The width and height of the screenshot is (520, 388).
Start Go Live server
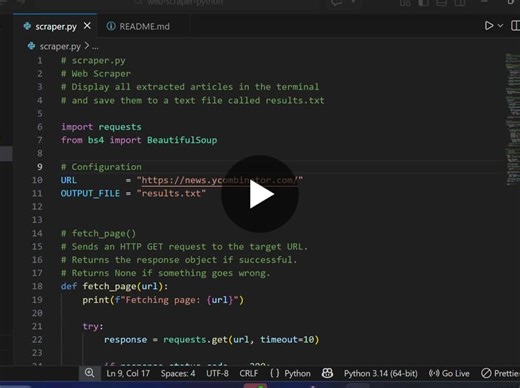pos(449,373)
